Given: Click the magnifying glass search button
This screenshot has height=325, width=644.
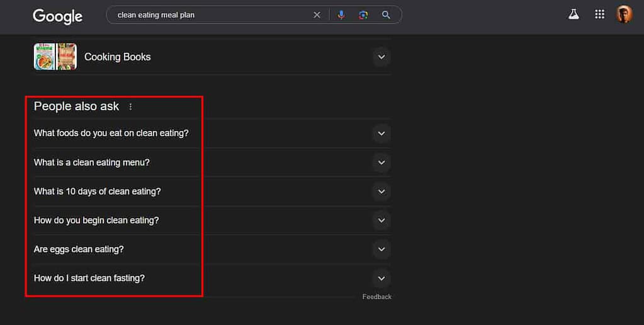Looking at the screenshot, I should (x=386, y=15).
